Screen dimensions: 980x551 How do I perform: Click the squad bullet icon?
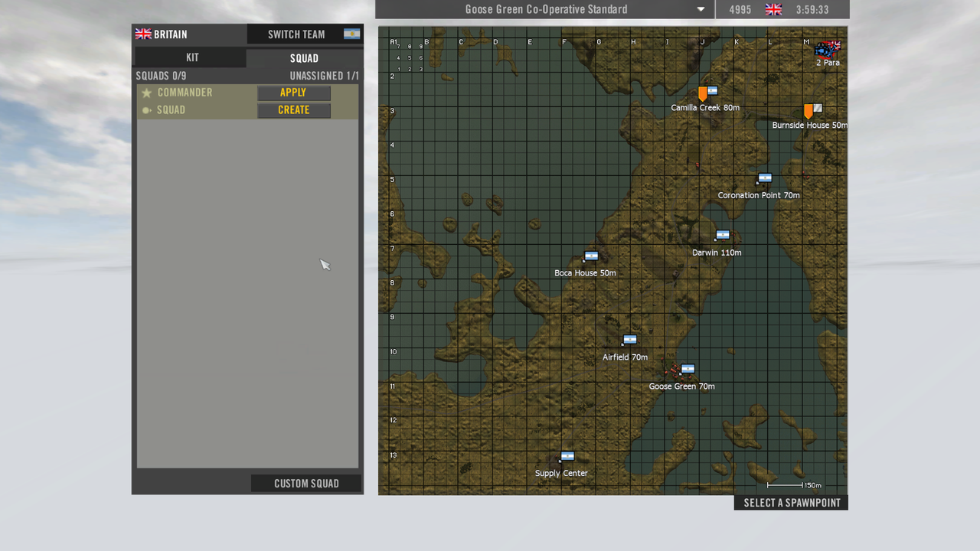146,110
